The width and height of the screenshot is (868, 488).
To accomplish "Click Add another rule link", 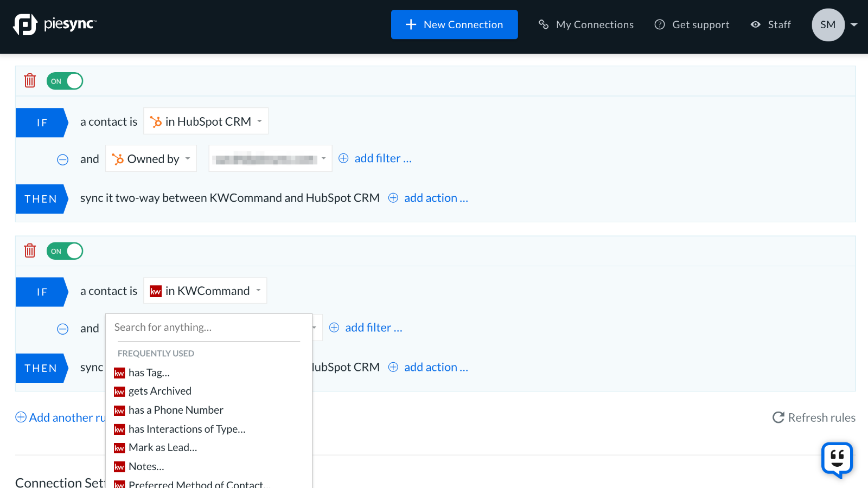I will pos(60,418).
